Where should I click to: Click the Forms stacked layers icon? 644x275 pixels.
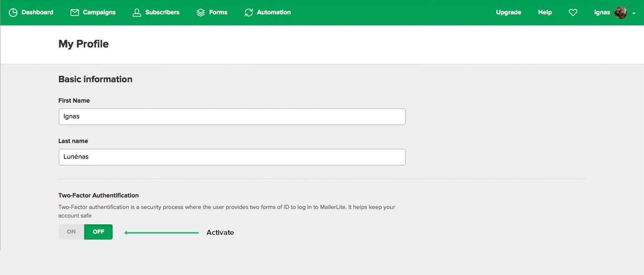click(x=201, y=13)
